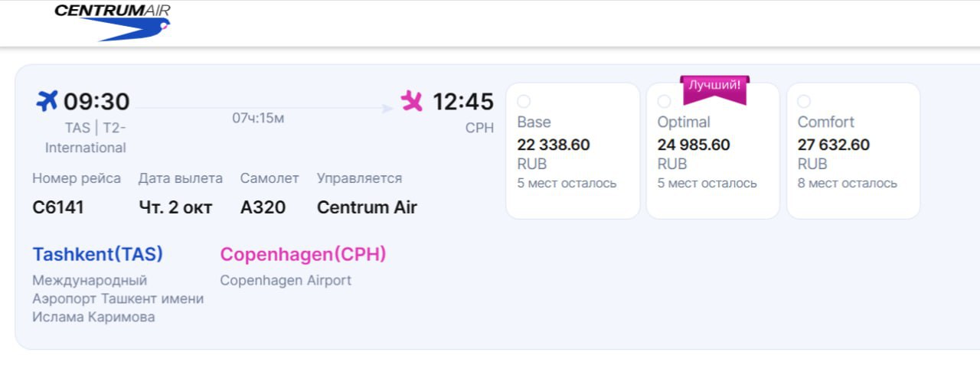Open the Tashkent(TAS) city link

pyautogui.click(x=98, y=254)
